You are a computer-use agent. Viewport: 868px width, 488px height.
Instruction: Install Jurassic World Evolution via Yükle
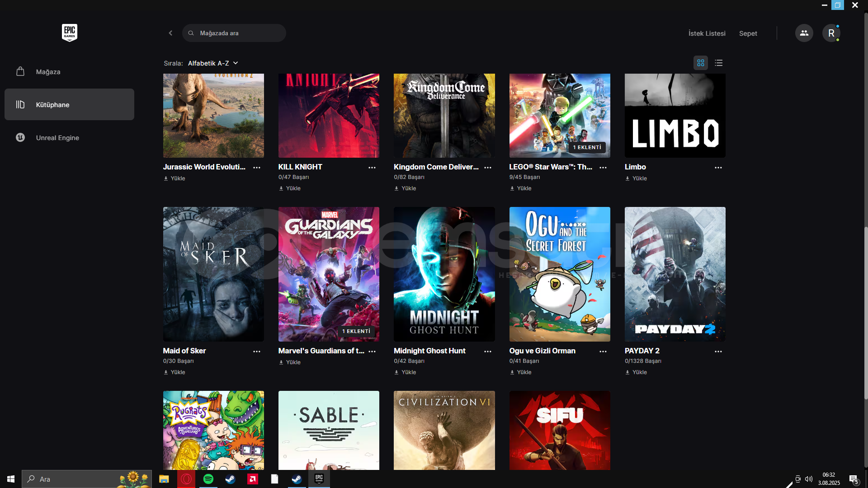tap(175, 178)
